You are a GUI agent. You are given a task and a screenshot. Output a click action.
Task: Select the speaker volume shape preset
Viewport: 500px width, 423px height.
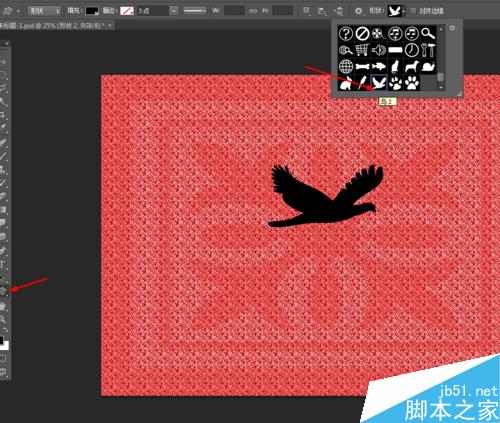[379, 50]
